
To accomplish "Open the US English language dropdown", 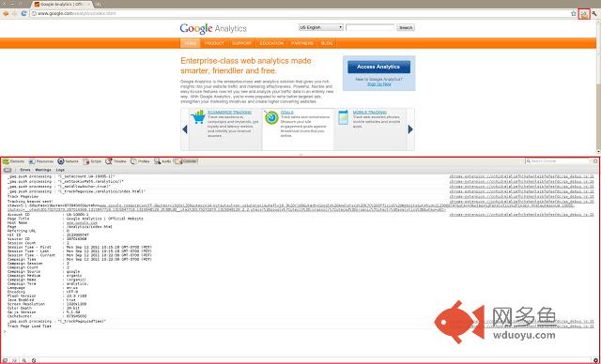I will pos(321,27).
